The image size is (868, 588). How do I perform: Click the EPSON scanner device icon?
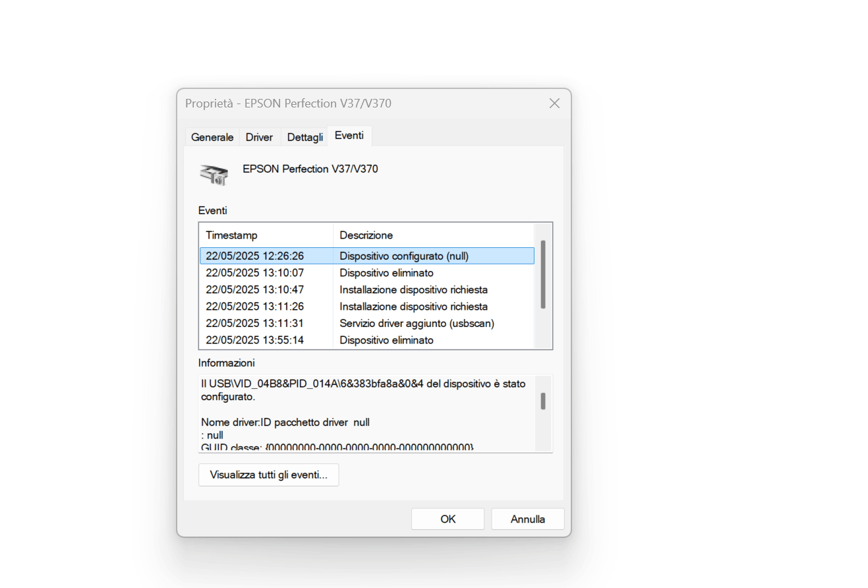pos(214,174)
